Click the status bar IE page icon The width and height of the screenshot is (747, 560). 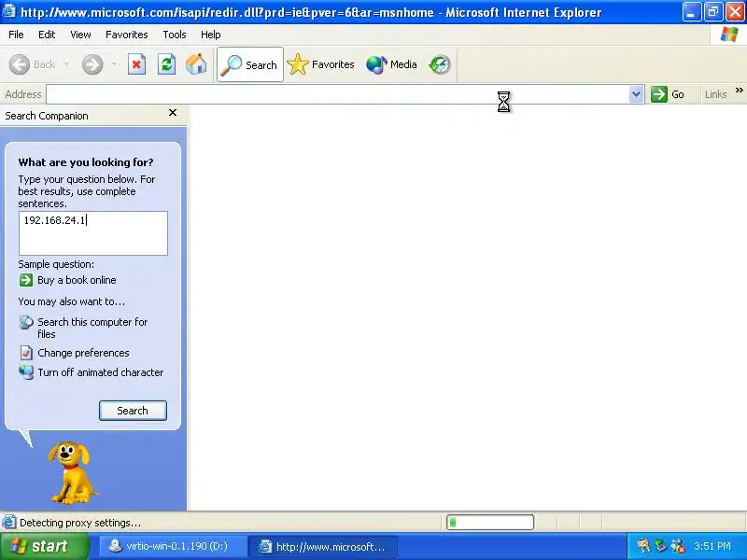click(x=8, y=523)
